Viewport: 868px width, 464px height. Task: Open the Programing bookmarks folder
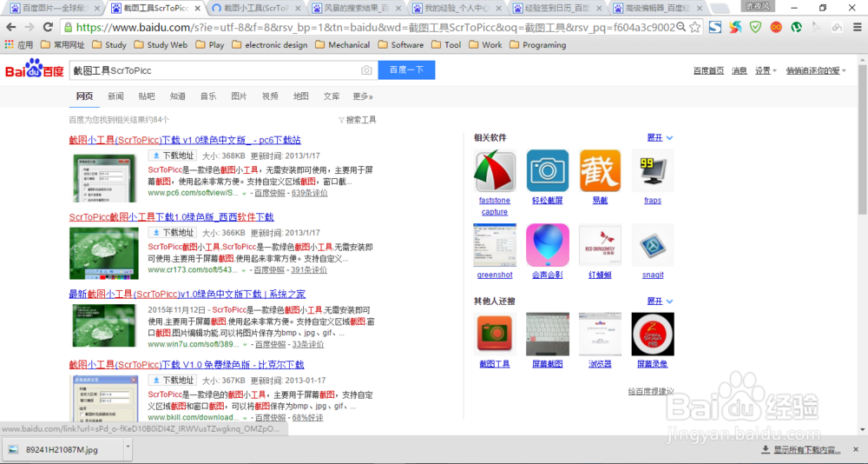coord(537,45)
